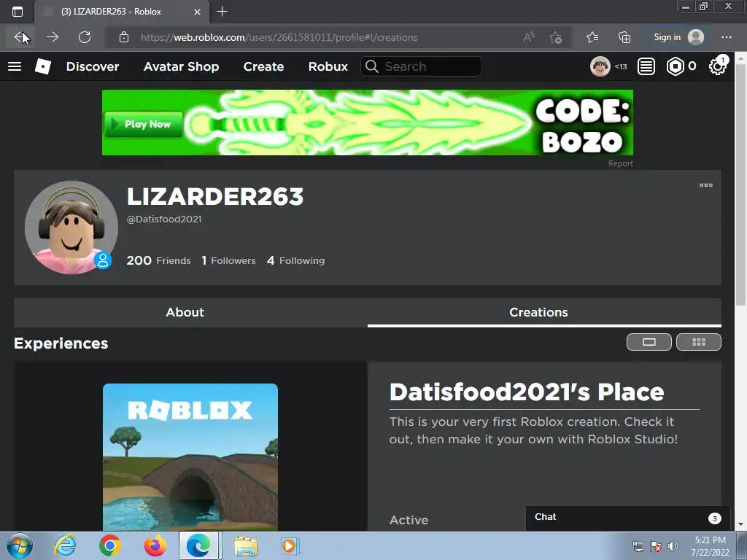Open Avatar Shop in navbar
The width and height of the screenshot is (747, 560).
click(181, 66)
